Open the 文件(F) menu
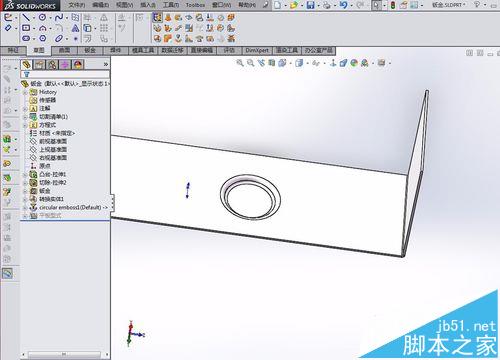This screenshot has width=500, height=360. coord(77,5)
